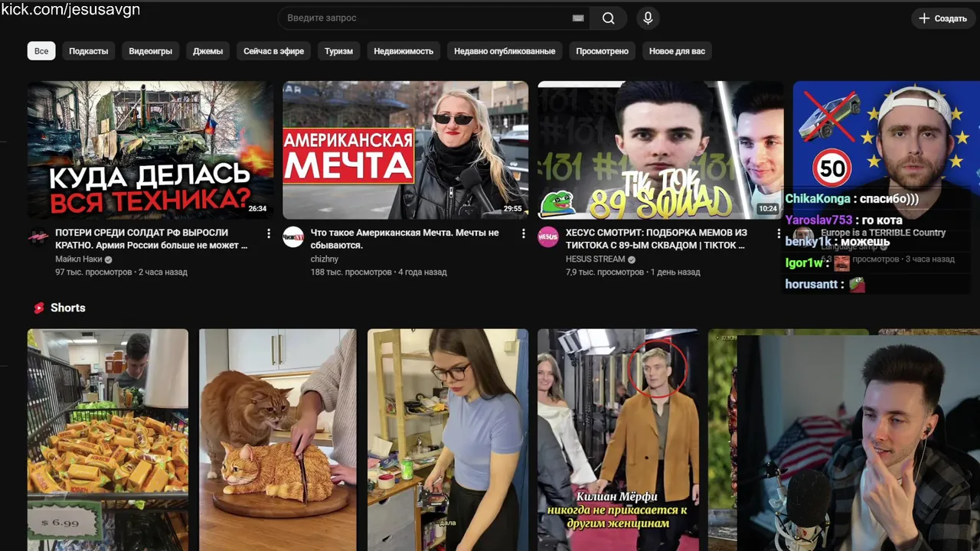The image size is (980, 551).
Task: Select the Туризм filter chip
Action: pyautogui.click(x=338, y=51)
